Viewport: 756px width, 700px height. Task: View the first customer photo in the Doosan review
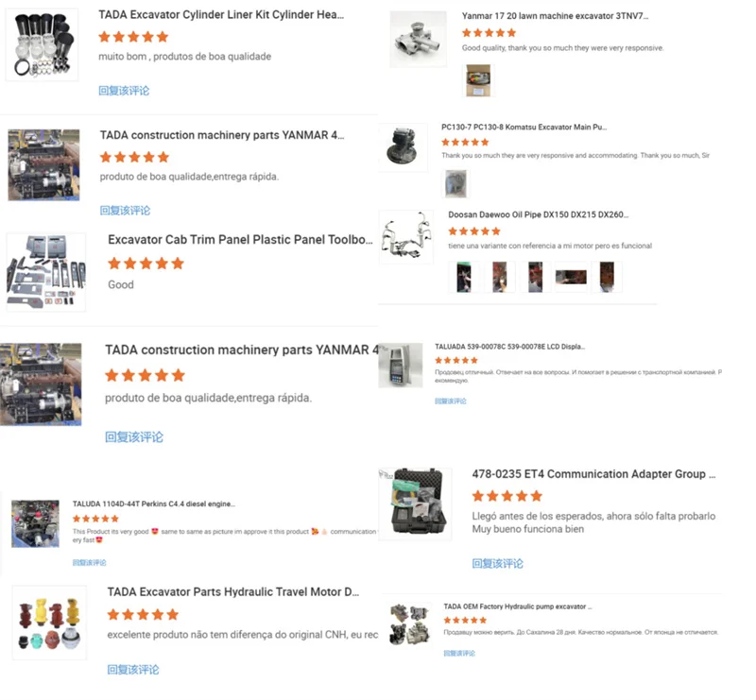pos(464,277)
